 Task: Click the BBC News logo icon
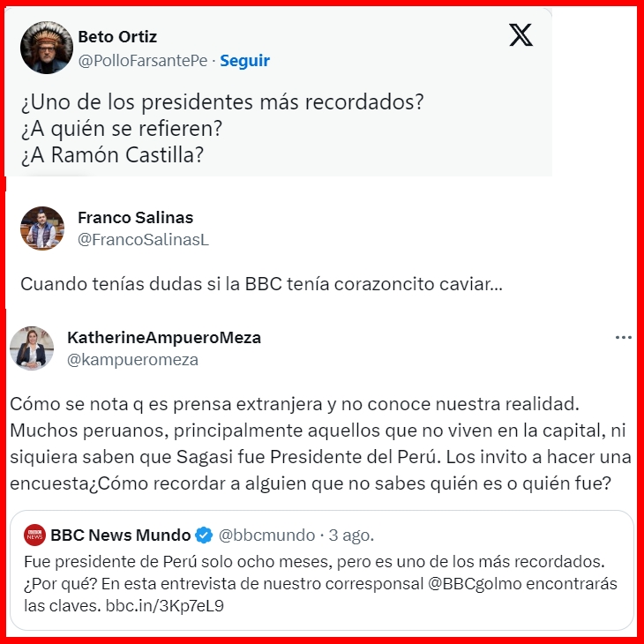pyautogui.click(x=34, y=535)
